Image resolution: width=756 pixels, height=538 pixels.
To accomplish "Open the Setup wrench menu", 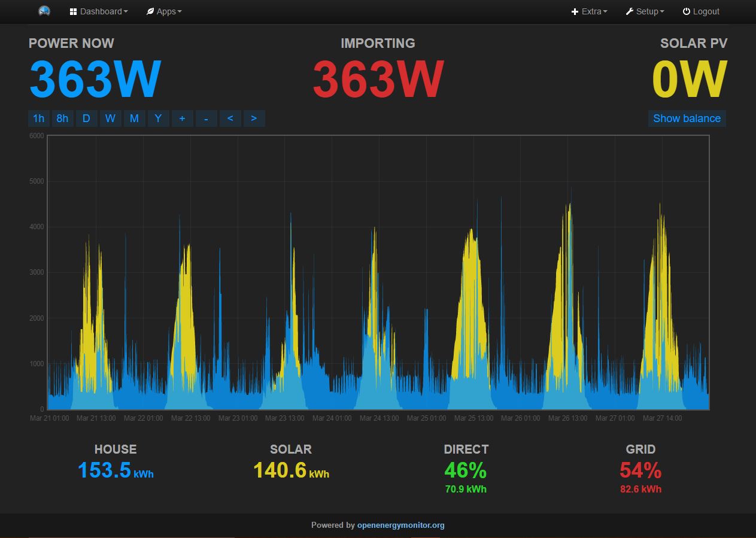I will click(645, 11).
